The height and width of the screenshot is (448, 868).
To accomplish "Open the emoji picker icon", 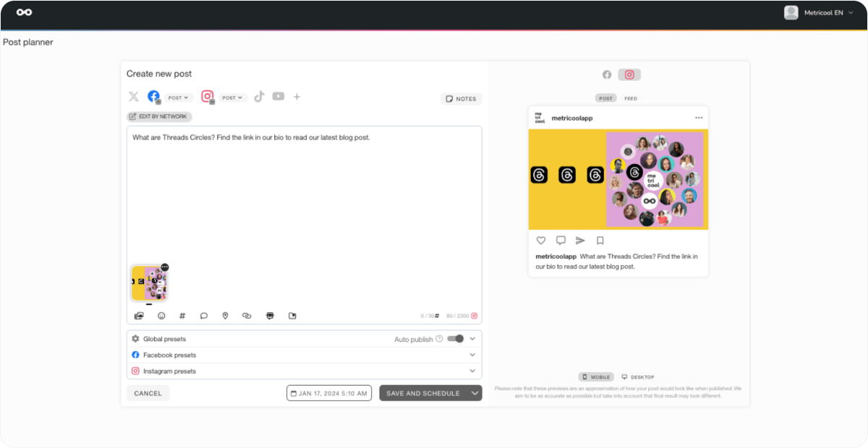I will (x=161, y=316).
